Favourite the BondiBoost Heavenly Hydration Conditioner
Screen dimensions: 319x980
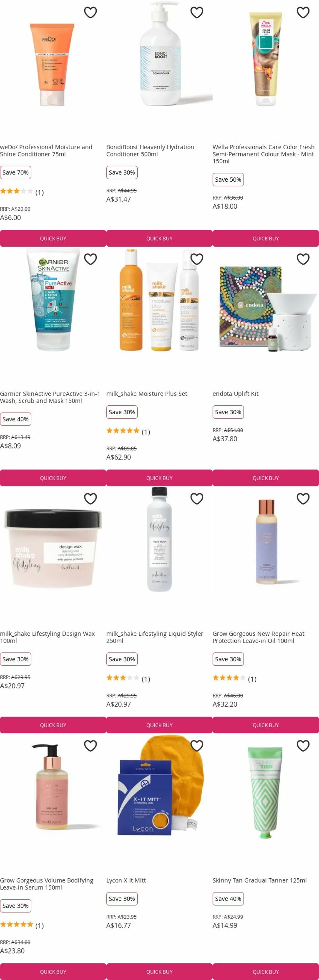pos(196,12)
